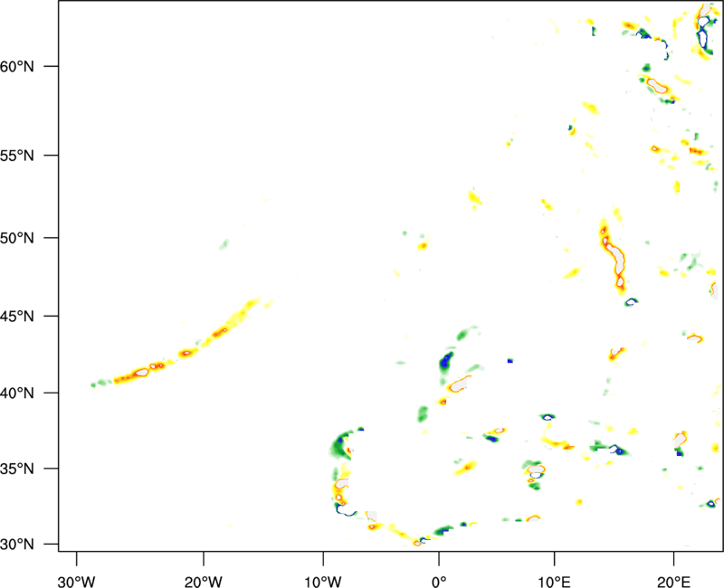Click the 55°N latitude label
The height and width of the screenshot is (588, 724).
click(x=17, y=155)
